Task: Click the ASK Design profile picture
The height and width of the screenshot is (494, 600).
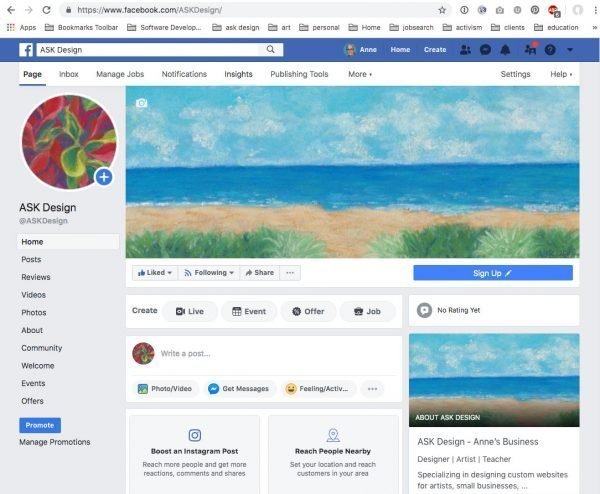Action: pyautogui.click(x=69, y=142)
